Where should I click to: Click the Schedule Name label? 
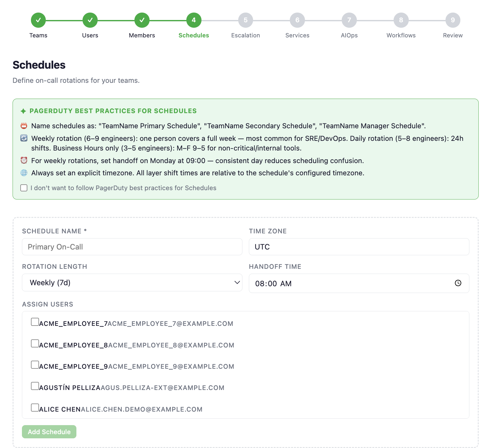coord(54,231)
